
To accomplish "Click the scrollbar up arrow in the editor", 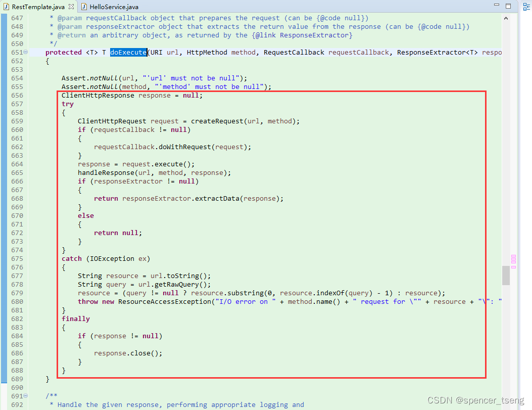I will [x=506, y=17].
